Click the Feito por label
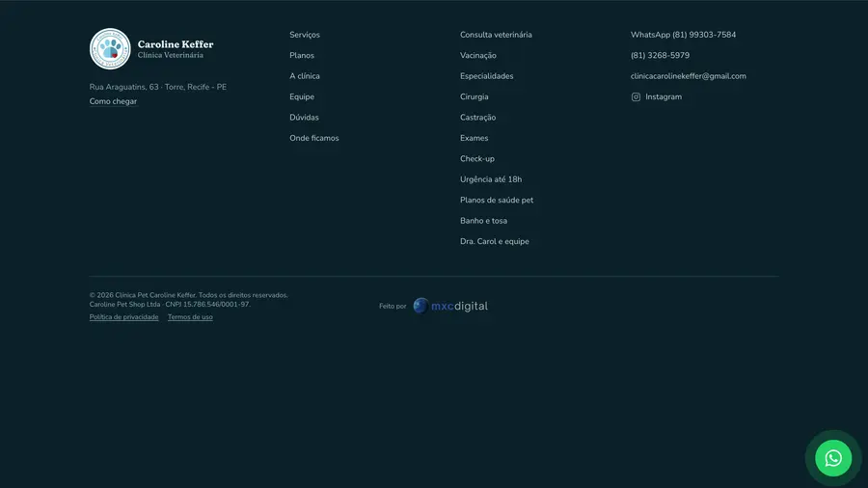This screenshot has height=488, width=868. 393,306
